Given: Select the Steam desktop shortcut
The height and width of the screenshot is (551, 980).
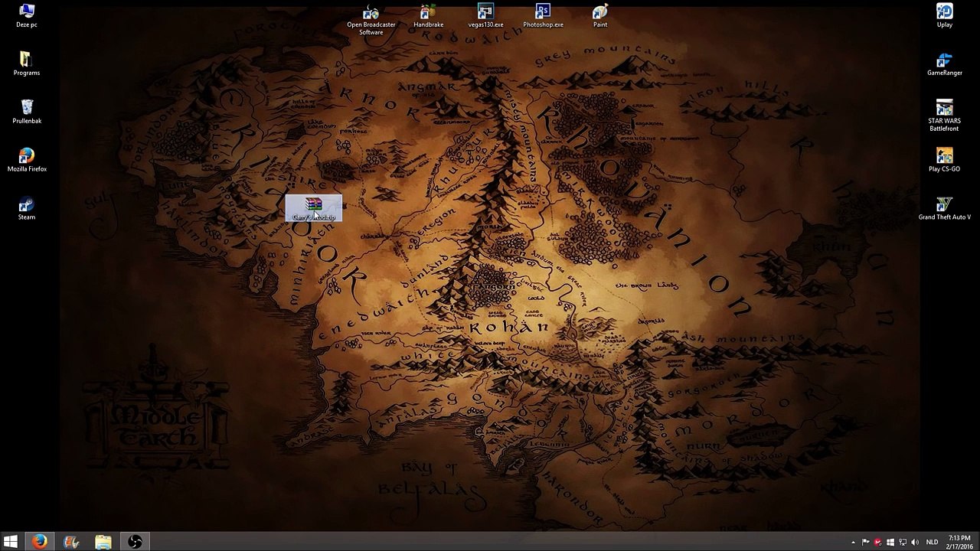Looking at the screenshot, I should pyautogui.click(x=27, y=209).
